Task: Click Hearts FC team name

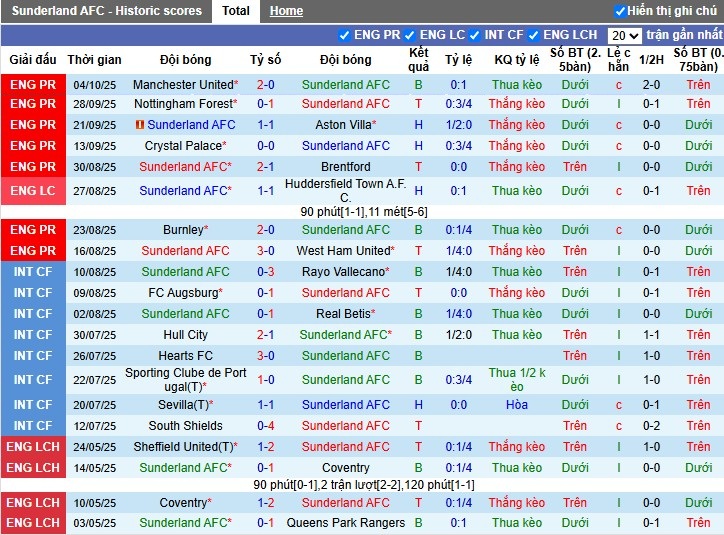Action: coord(186,356)
